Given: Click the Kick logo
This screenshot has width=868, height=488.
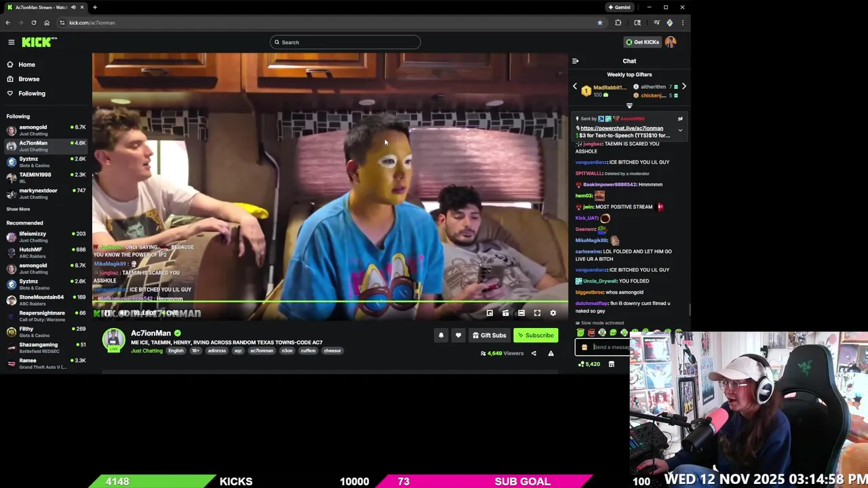Looking at the screenshot, I should click(39, 42).
